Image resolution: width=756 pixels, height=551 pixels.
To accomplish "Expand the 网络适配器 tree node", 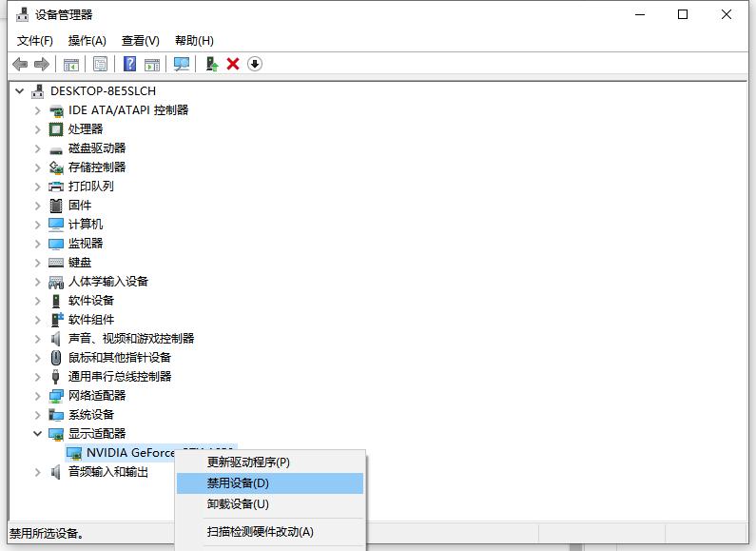I will pyautogui.click(x=38, y=396).
